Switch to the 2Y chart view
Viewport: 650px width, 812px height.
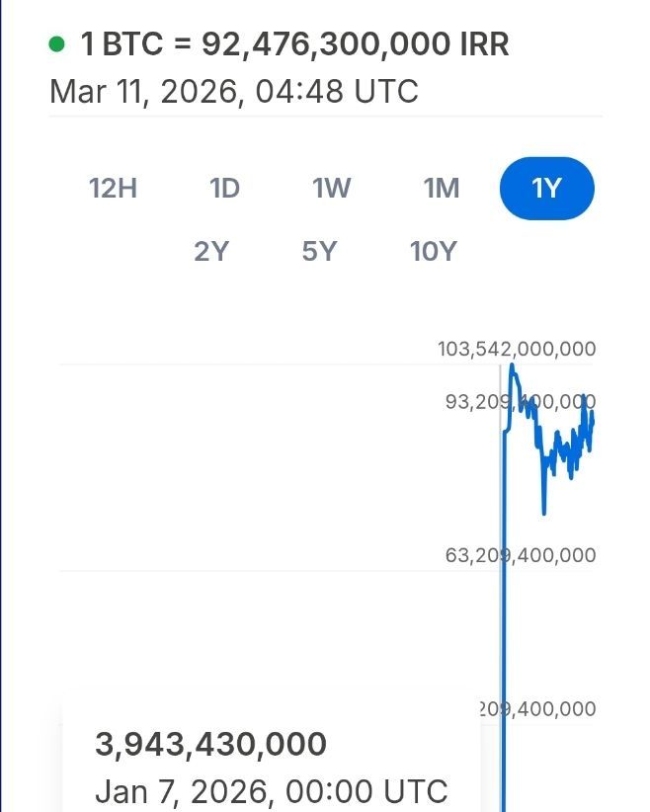click(x=211, y=251)
